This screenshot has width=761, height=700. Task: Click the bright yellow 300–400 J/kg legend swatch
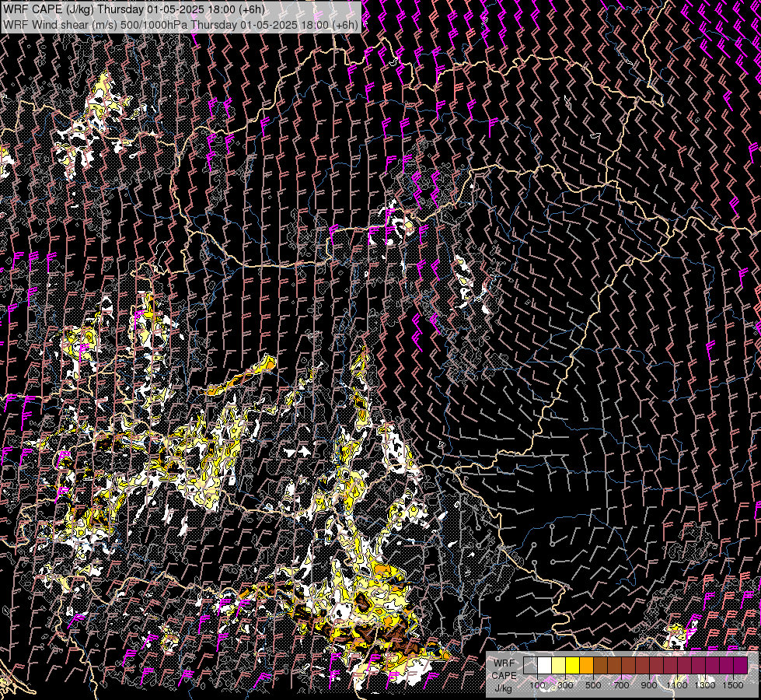[573, 666]
